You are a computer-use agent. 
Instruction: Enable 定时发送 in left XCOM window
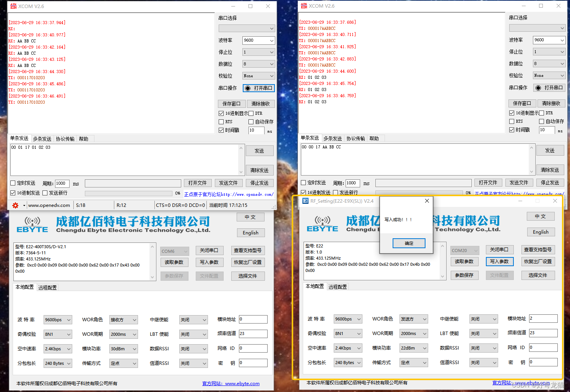click(x=13, y=183)
